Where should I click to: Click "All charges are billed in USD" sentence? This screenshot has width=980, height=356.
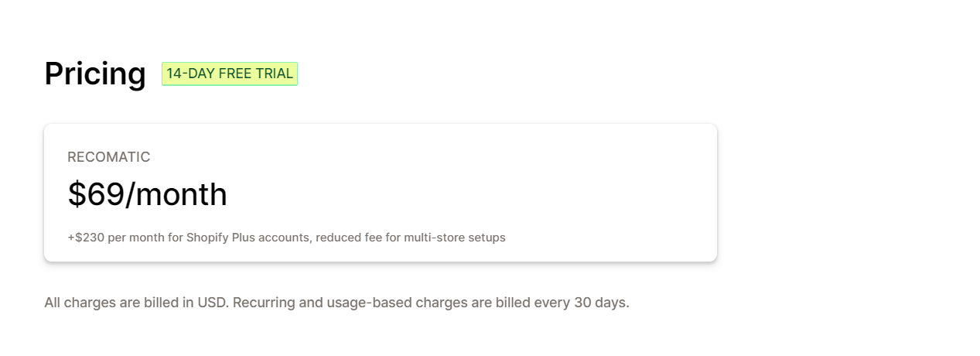(x=136, y=303)
